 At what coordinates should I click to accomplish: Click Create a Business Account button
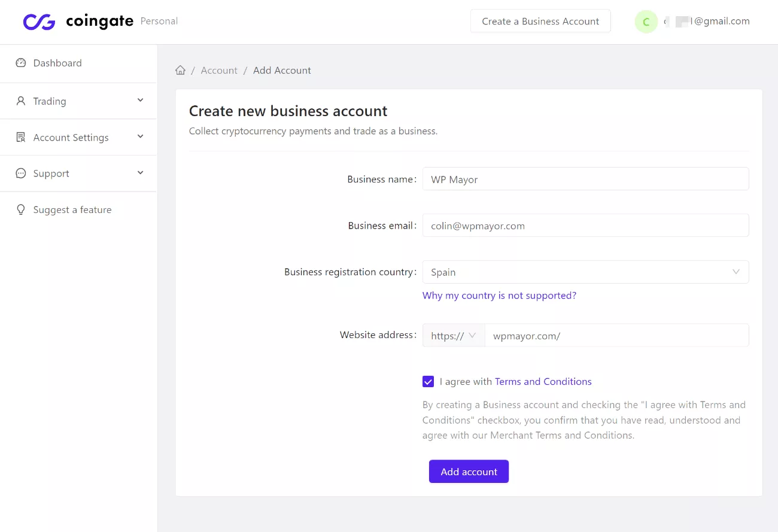540,21
